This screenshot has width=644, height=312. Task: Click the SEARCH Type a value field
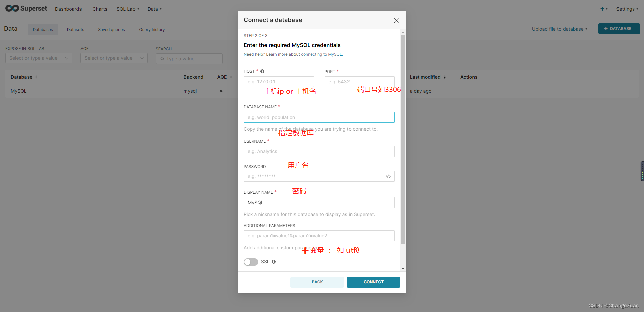189,59
